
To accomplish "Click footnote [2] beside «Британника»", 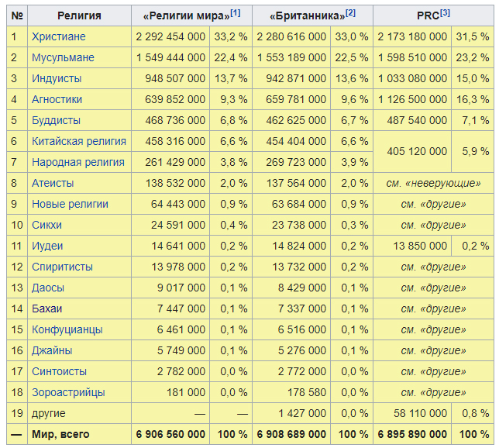I will [x=351, y=12].
